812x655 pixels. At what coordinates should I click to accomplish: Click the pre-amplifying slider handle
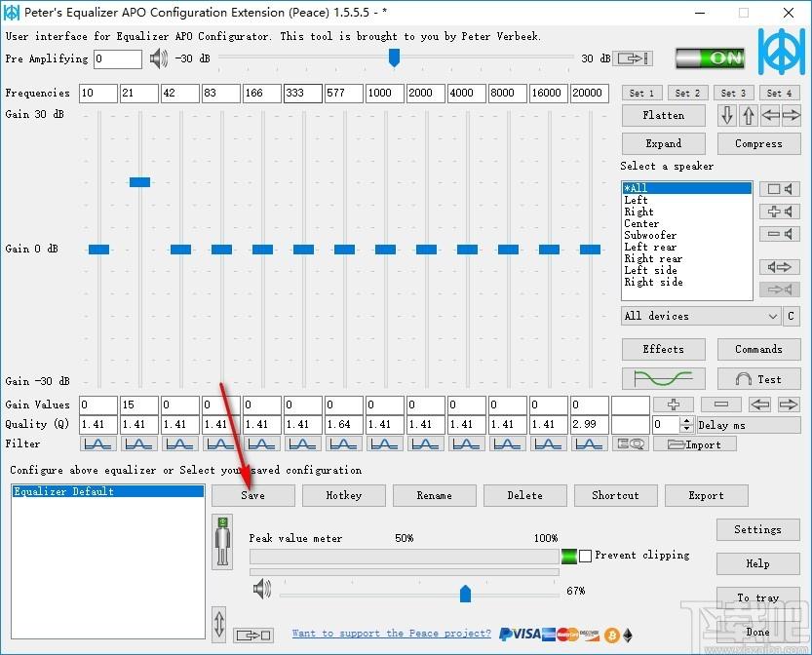[394, 58]
